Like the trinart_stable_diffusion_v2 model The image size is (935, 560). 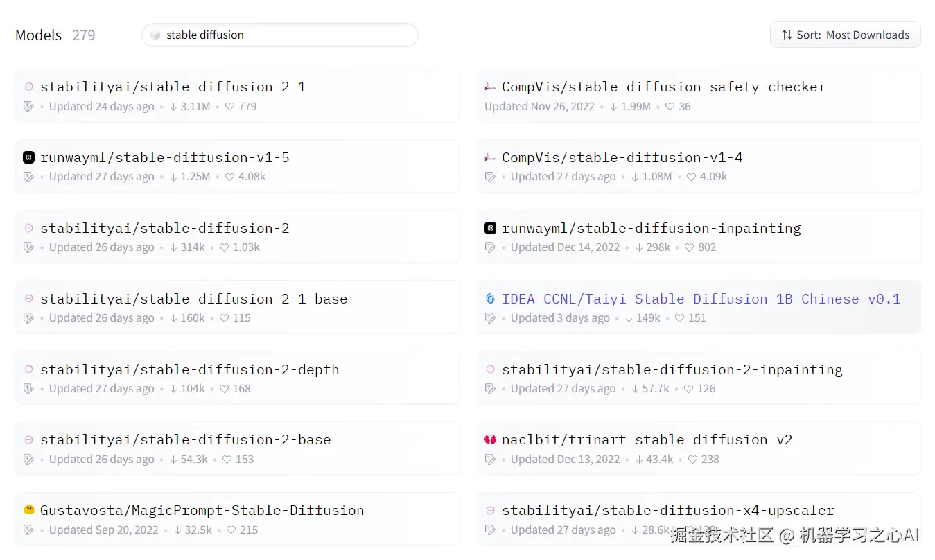pyautogui.click(x=691, y=459)
